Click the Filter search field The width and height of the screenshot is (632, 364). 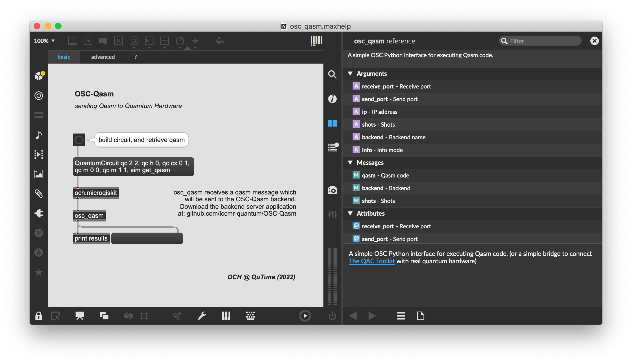541,41
